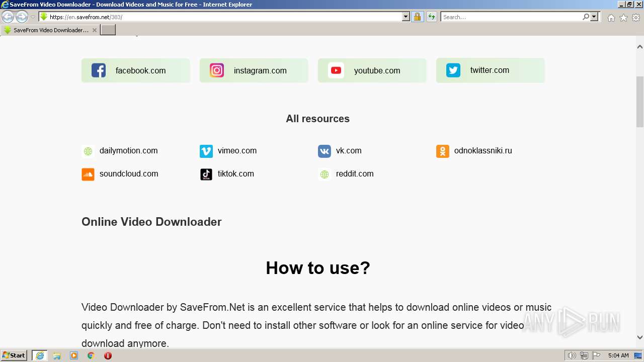Click the Action Center flag tray icon
The width and height of the screenshot is (644, 362).
(596, 355)
